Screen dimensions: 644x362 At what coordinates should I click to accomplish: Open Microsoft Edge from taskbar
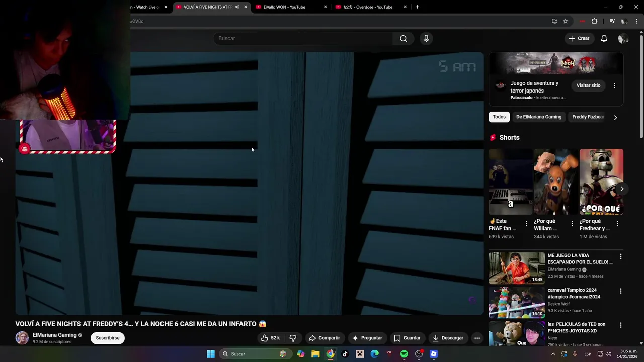(x=375, y=354)
